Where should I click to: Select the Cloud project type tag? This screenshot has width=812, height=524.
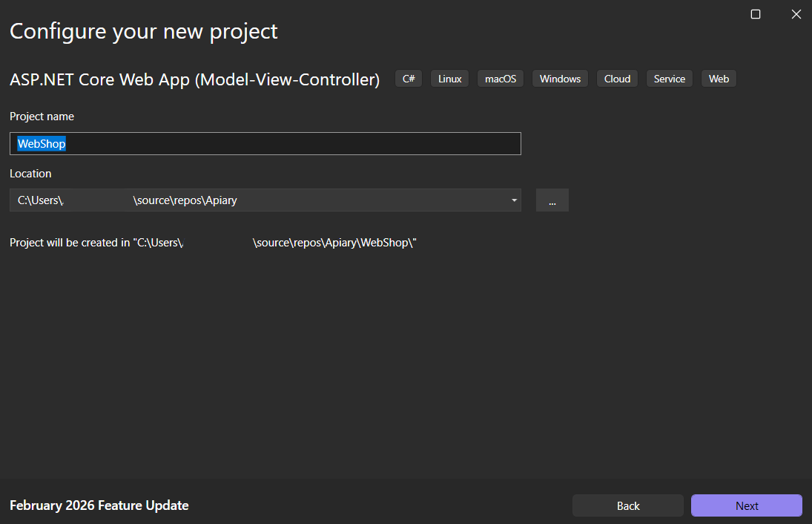617,78
